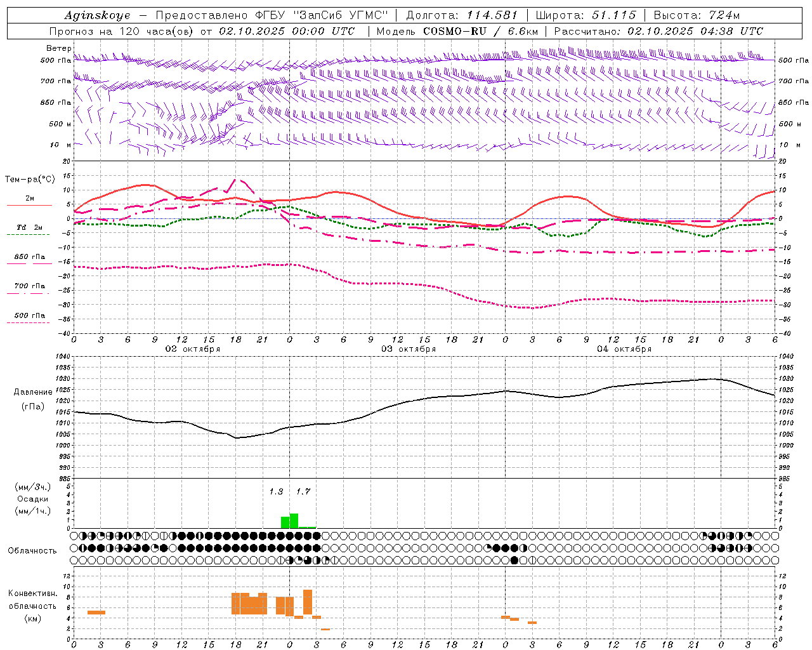Click the small orange convective bar near hour 3 of 02 октября
The width and height of the screenshot is (812, 650).
[x=96, y=612]
